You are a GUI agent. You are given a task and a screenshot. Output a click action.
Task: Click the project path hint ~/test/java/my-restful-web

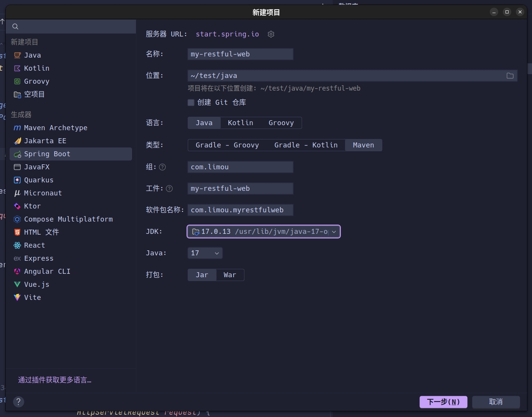310,88
